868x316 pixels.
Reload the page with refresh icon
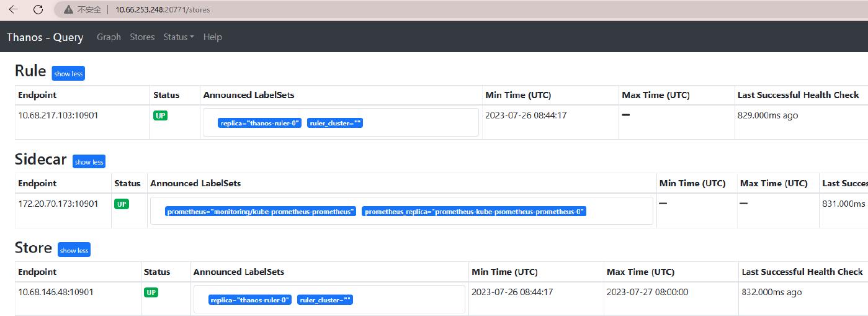point(38,9)
